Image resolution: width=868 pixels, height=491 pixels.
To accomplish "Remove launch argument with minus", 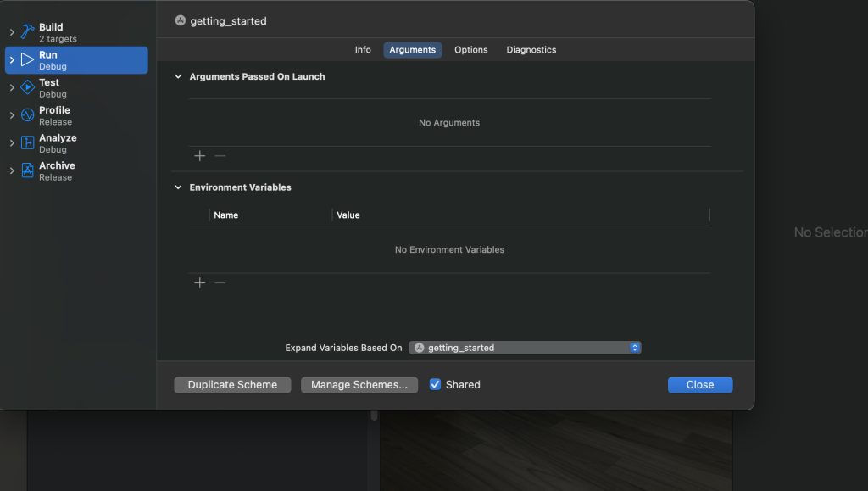I will coord(220,156).
